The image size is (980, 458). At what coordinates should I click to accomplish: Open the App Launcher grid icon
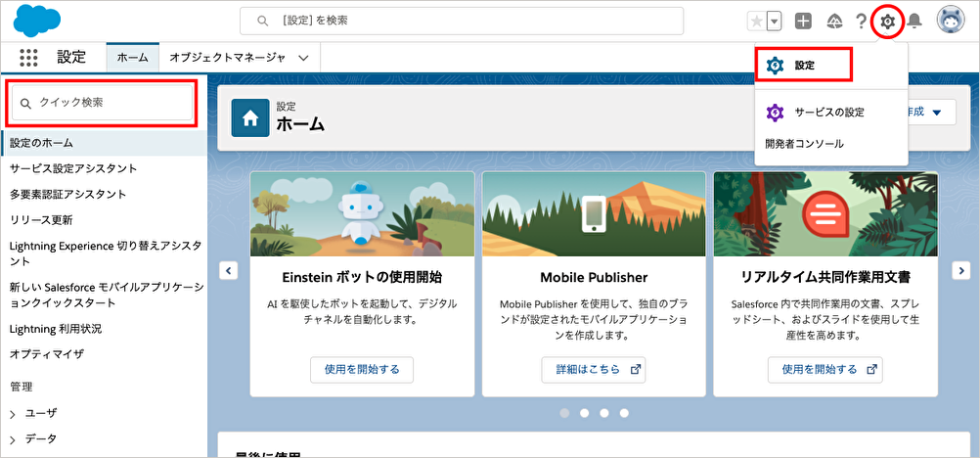pyautogui.click(x=28, y=58)
